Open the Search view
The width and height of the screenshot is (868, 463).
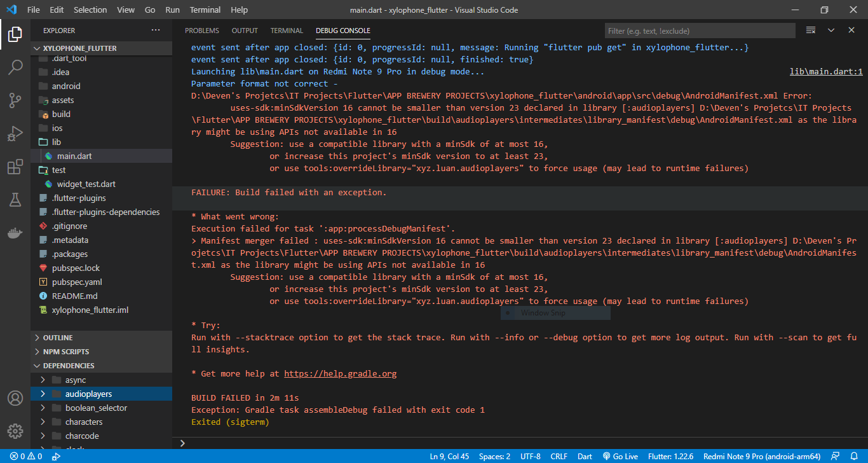coord(15,67)
